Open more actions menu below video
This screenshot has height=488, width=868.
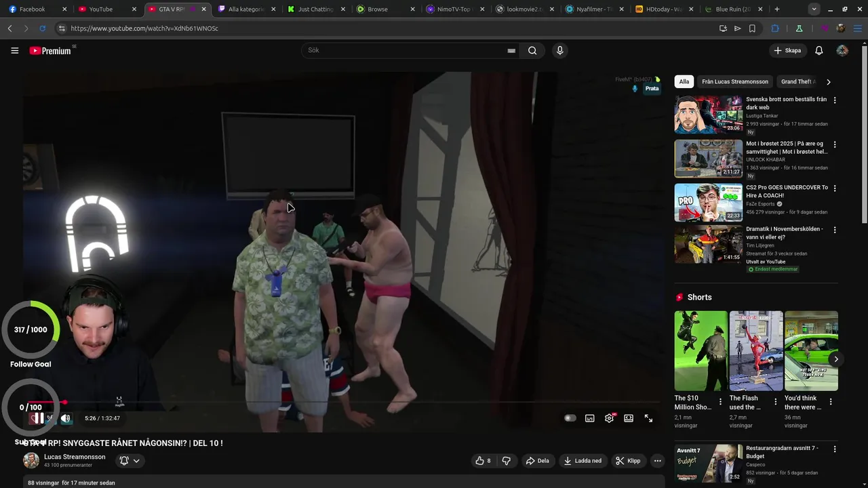click(657, 461)
